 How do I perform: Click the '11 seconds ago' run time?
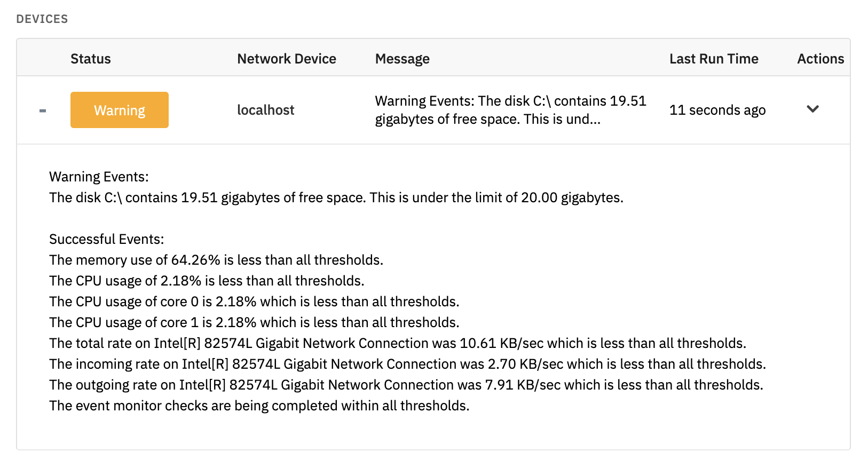click(x=717, y=110)
